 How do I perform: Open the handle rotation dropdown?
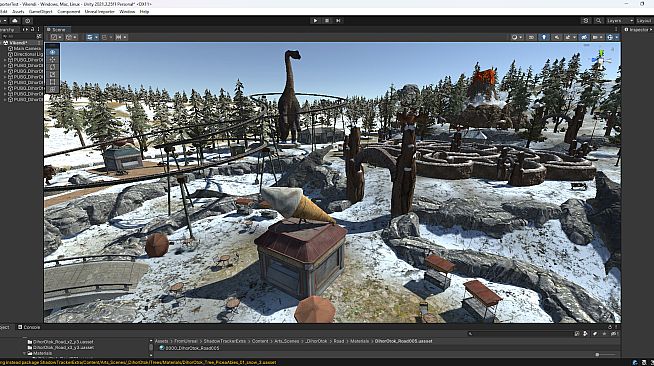(71, 37)
